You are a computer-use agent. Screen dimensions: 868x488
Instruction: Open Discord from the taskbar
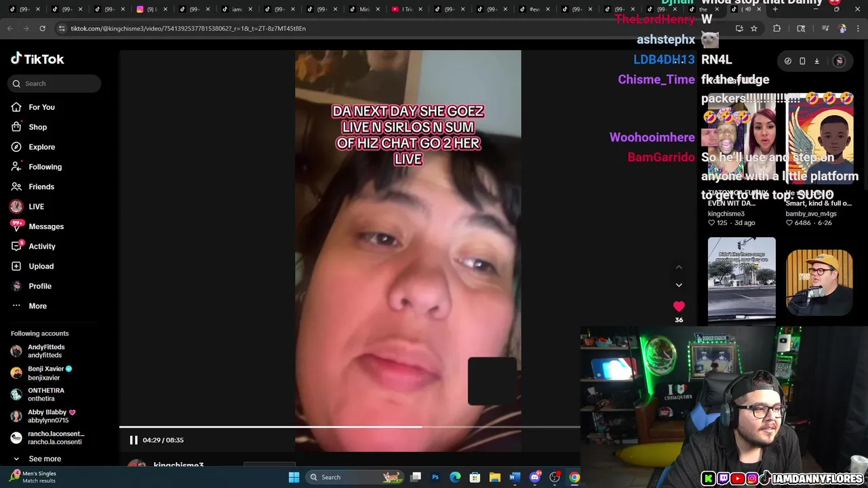coord(534,477)
